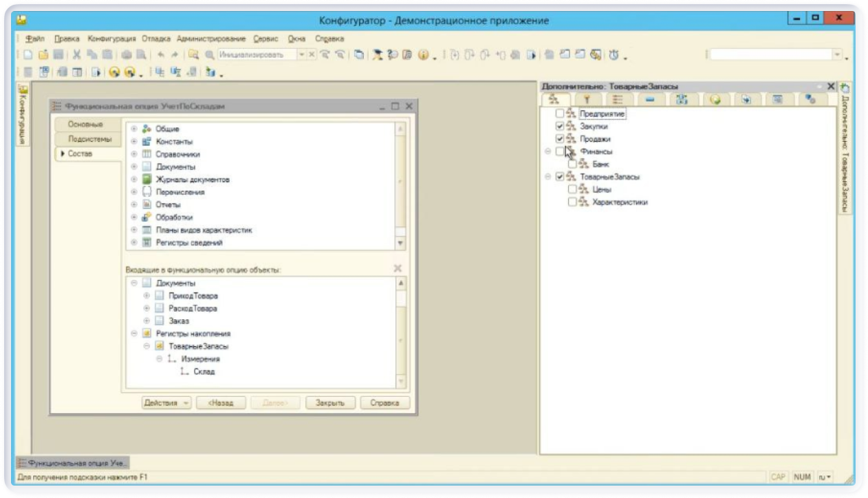The width and height of the screenshot is (868, 498).
Task: Open the Конфигурация menu
Action: [x=111, y=39]
